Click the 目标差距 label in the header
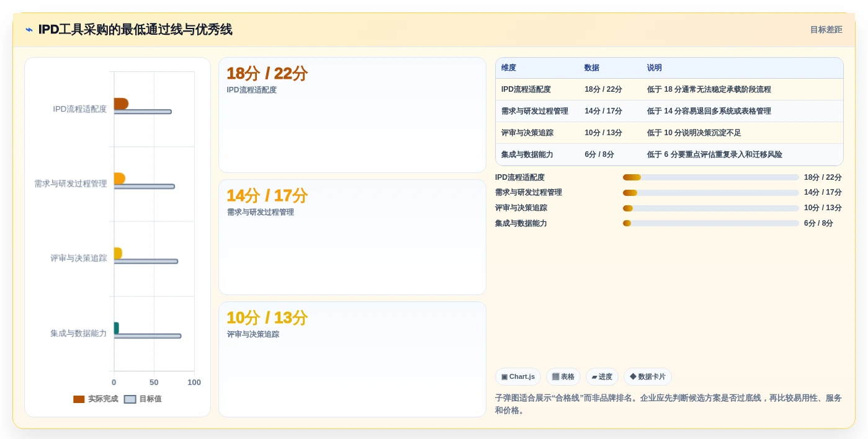Image resolution: width=868 pixels, height=439 pixels. click(x=826, y=30)
